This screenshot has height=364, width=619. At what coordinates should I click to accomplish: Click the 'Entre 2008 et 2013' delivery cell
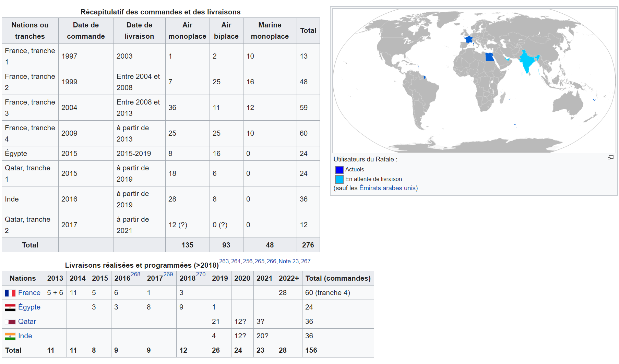[x=139, y=108]
